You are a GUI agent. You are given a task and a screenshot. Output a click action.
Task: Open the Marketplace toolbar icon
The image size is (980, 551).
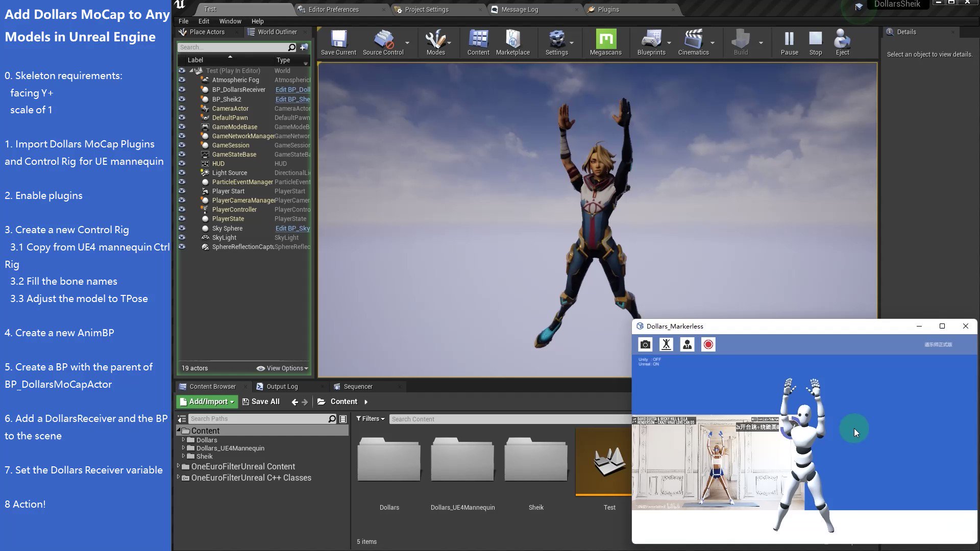512,42
